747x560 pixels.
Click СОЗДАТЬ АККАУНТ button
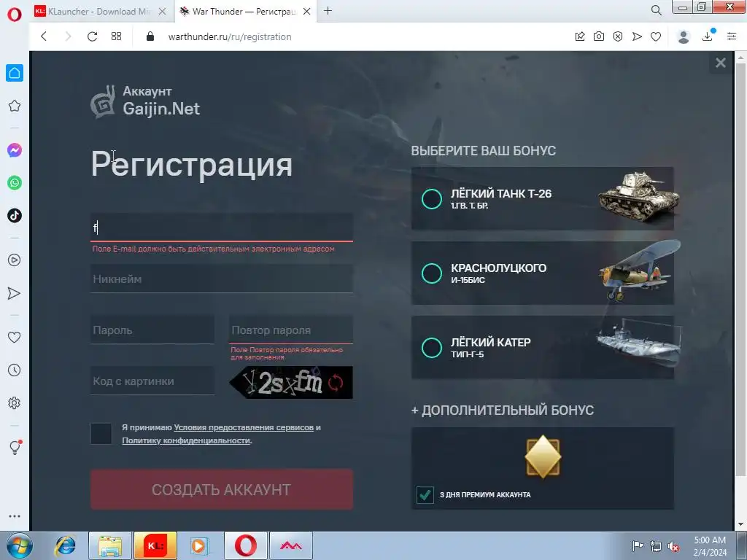click(x=222, y=489)
